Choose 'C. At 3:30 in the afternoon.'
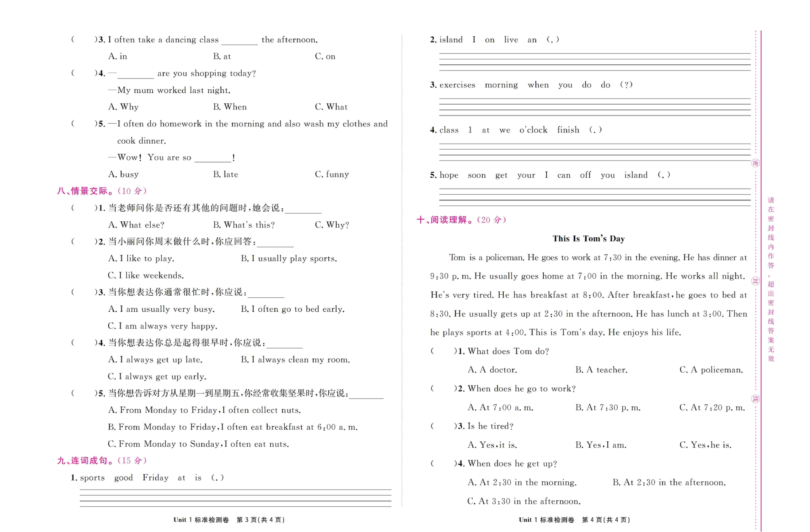The height and width of the screenshot is (532, 810). [x=524, y=501]
